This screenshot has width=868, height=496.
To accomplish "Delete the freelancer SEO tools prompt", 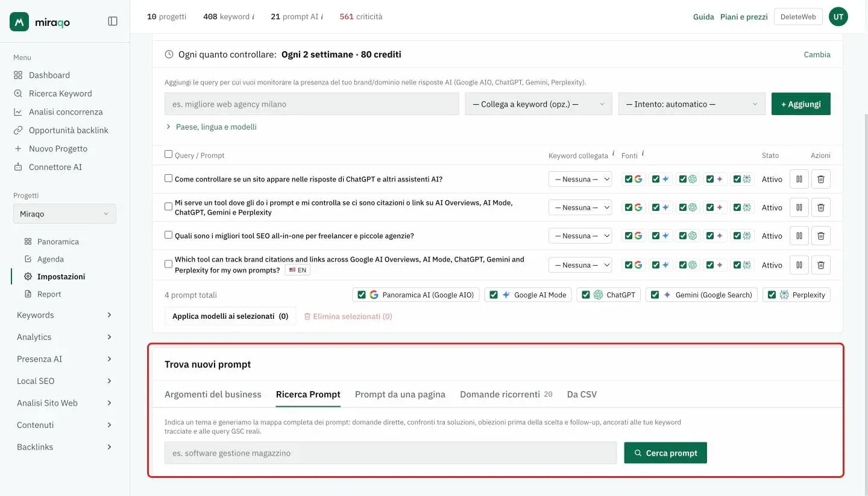I will pyautogui.click(x=820, y=236).
